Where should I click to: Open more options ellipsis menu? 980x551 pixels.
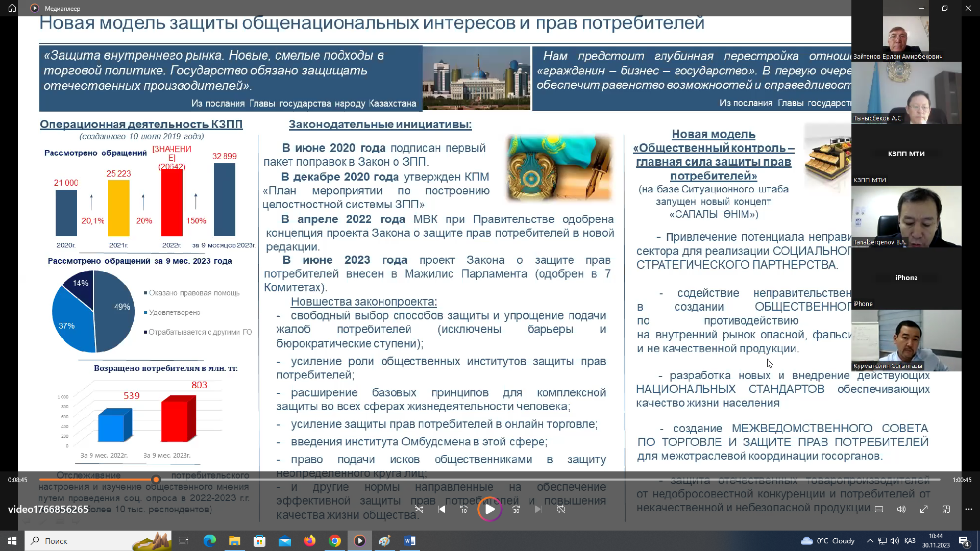969,509
